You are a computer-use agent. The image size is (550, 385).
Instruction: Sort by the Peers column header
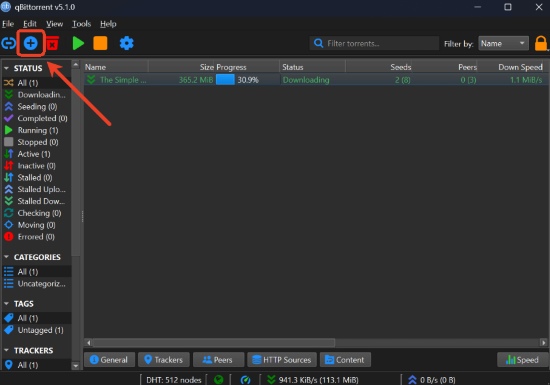click(445, 67)
